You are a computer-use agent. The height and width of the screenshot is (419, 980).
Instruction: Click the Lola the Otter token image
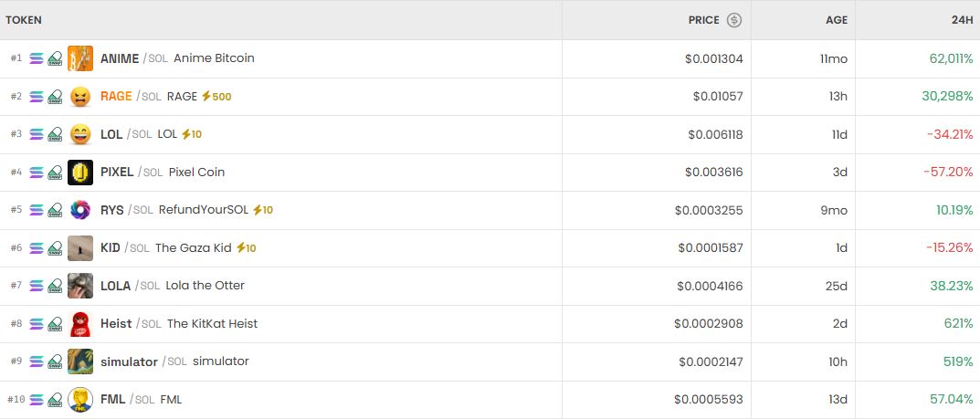click(x=80, y=286)
